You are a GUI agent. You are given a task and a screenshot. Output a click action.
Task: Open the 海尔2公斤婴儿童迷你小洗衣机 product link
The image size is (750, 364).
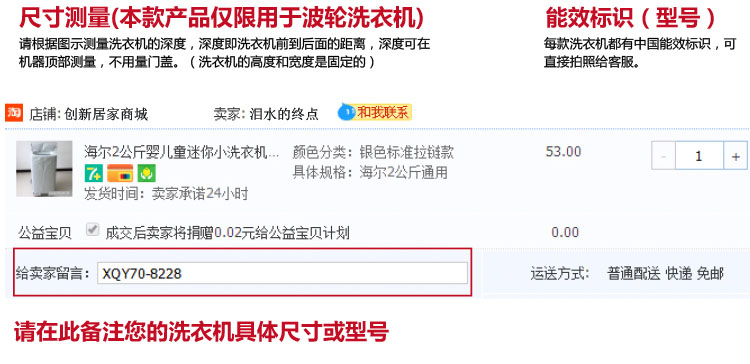182,152
